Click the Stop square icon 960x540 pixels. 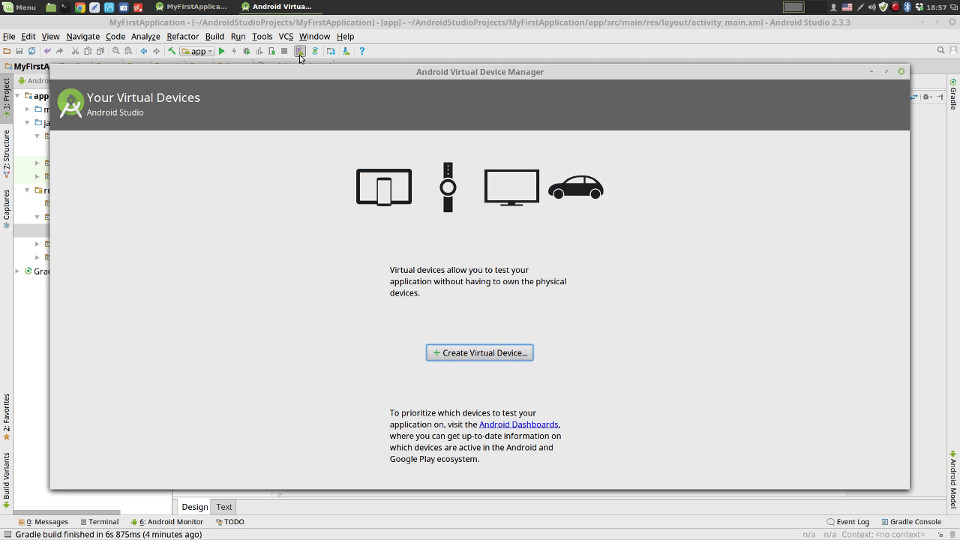284,51
